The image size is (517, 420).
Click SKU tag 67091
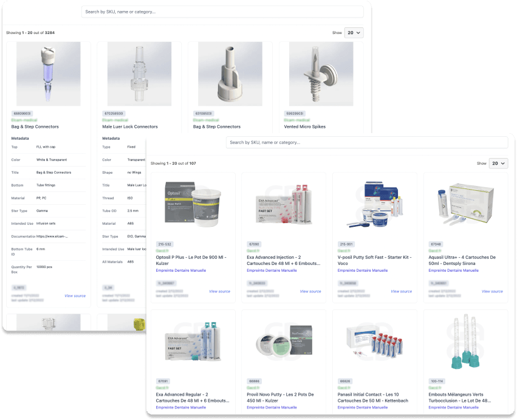coord(163,381)
